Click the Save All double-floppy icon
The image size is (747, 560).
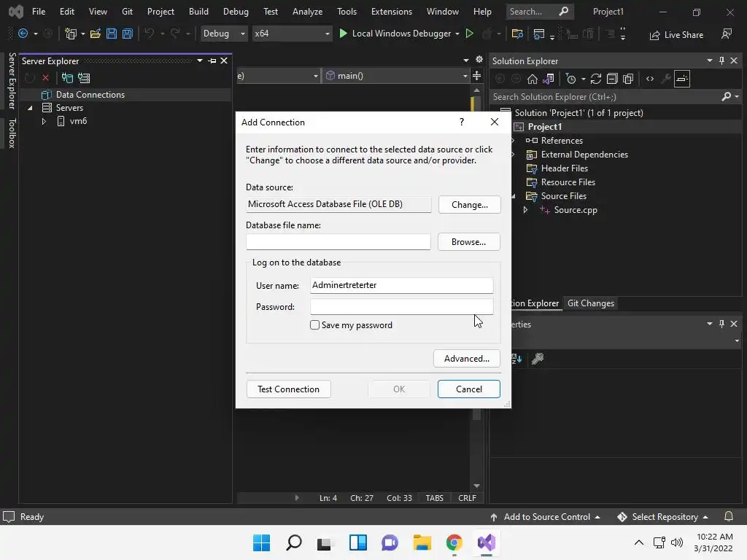127,34
